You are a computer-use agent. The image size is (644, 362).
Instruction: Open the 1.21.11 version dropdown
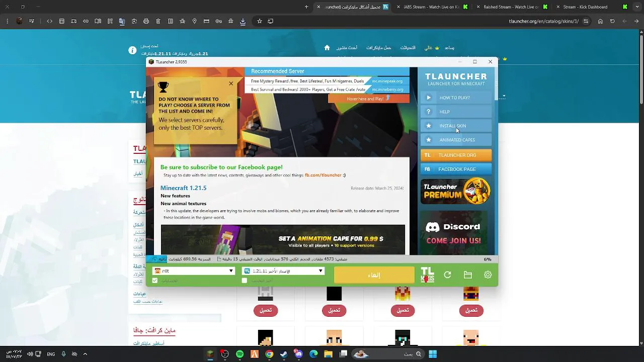pos(283,271)
